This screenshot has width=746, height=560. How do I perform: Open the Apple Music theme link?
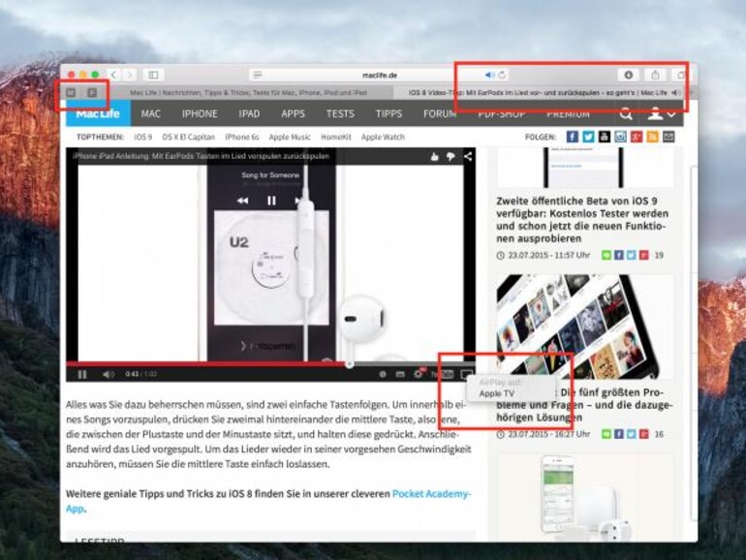click(290, 137)
